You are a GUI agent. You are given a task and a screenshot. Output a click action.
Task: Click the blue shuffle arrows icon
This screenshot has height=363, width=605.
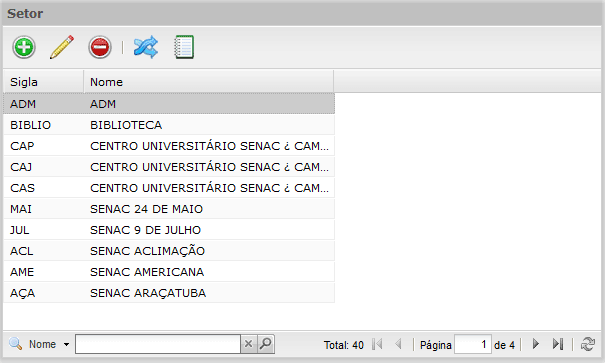(x=145, y=47)
